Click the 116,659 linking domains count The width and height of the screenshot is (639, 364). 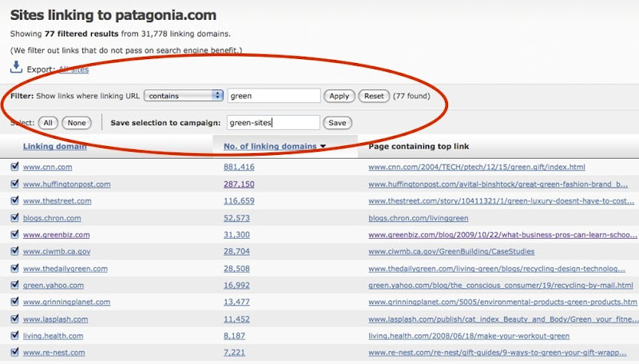point(239,201)
